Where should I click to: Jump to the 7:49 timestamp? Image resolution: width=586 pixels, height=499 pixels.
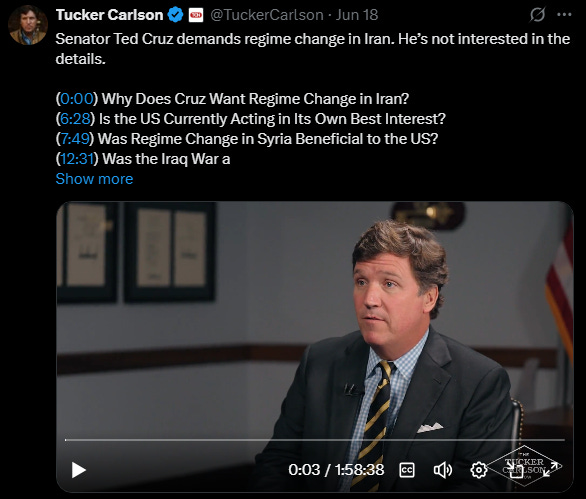(x=75, y=139)
